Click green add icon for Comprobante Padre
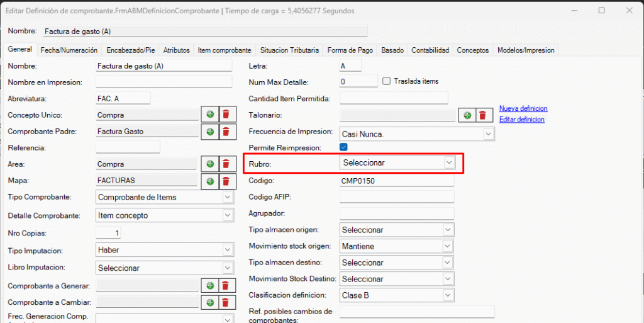This screenshot has width=644, height=323. pyautogui.click(x=210, y=132)
